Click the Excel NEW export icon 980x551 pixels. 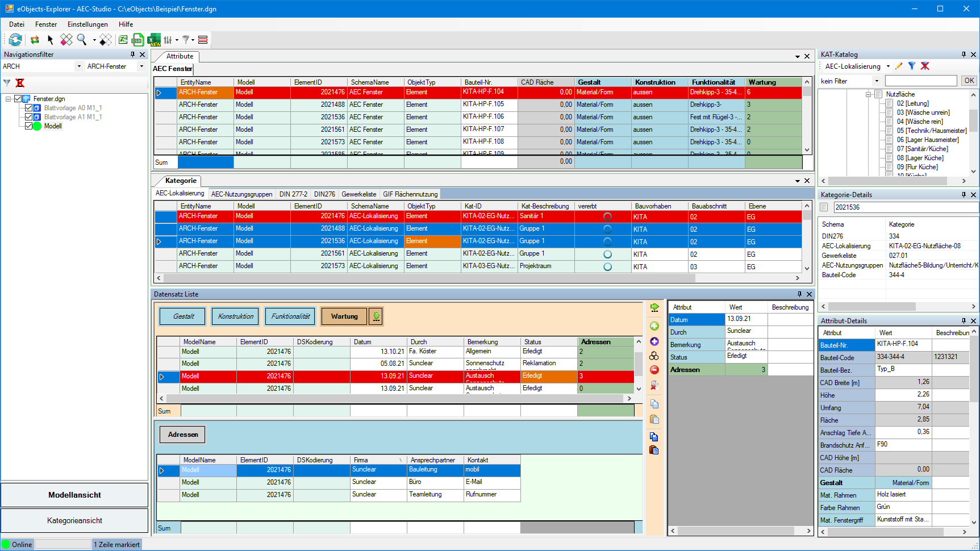[x=154, y=40]
